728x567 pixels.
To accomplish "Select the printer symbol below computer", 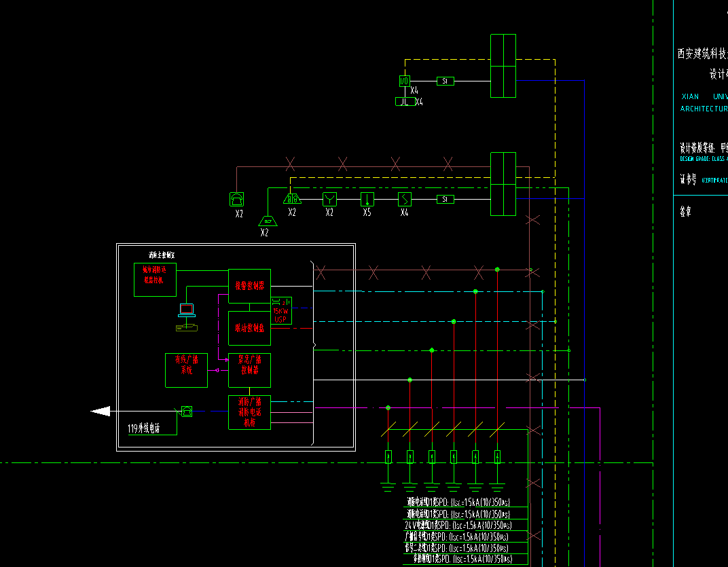I will point(187,327).
